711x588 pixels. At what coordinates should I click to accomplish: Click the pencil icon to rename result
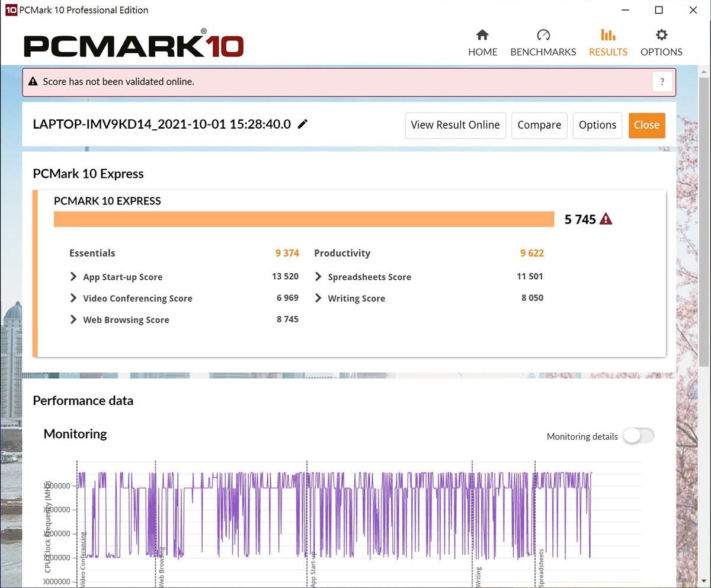pos(303,124)
